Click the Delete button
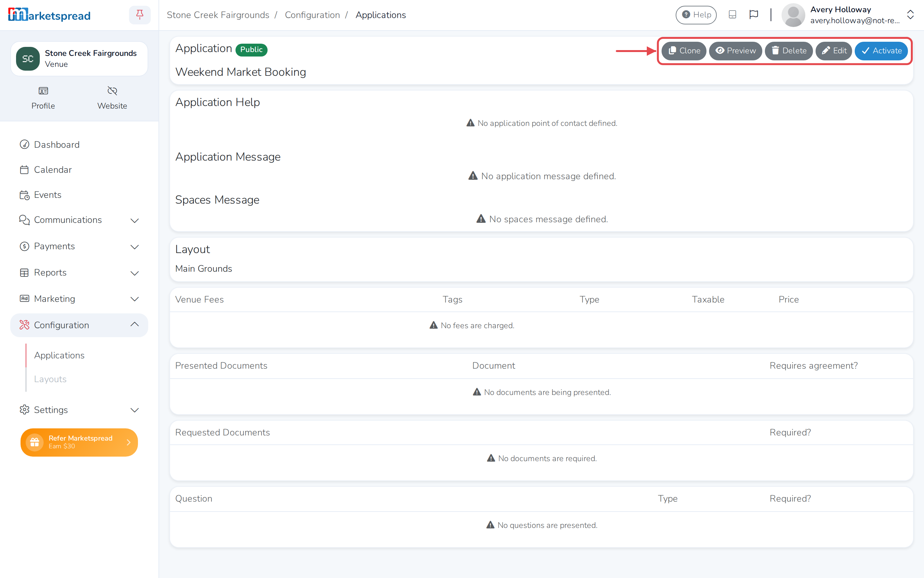The height and width of the screenshot is (578, 924). (789, 51)
